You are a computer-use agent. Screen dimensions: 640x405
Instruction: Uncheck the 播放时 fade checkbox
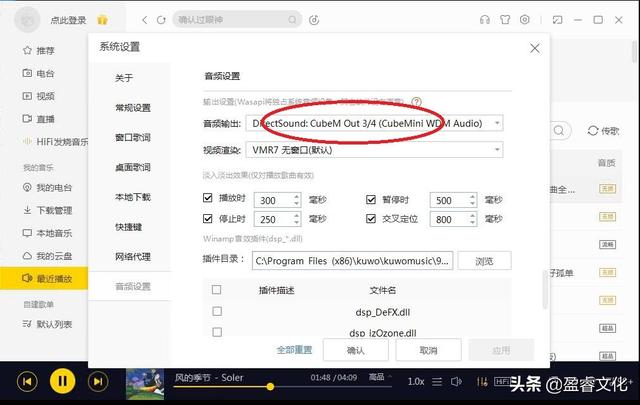208,198
